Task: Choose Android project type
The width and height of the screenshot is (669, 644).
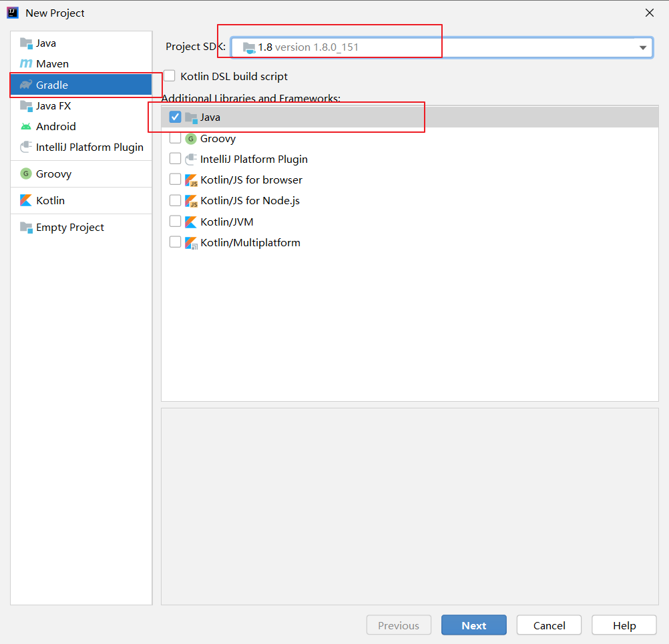Action: tap(81, 126)
